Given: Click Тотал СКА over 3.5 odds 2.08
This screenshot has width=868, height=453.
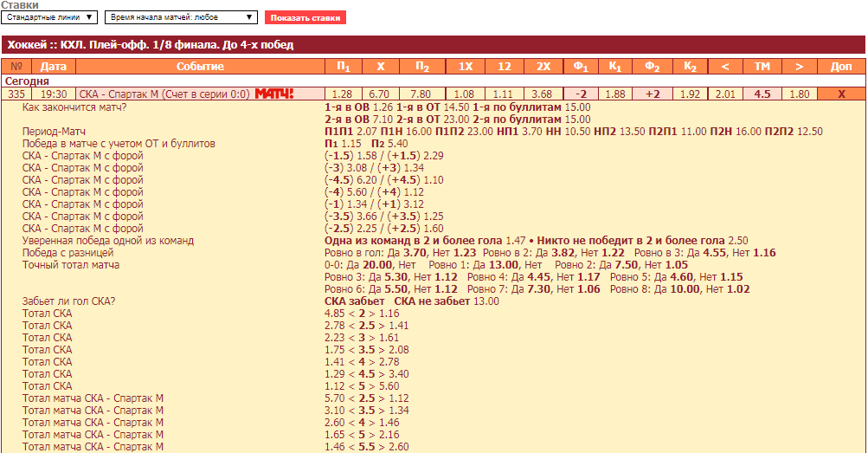Looking at the screenshot, I should pos(399,350).
